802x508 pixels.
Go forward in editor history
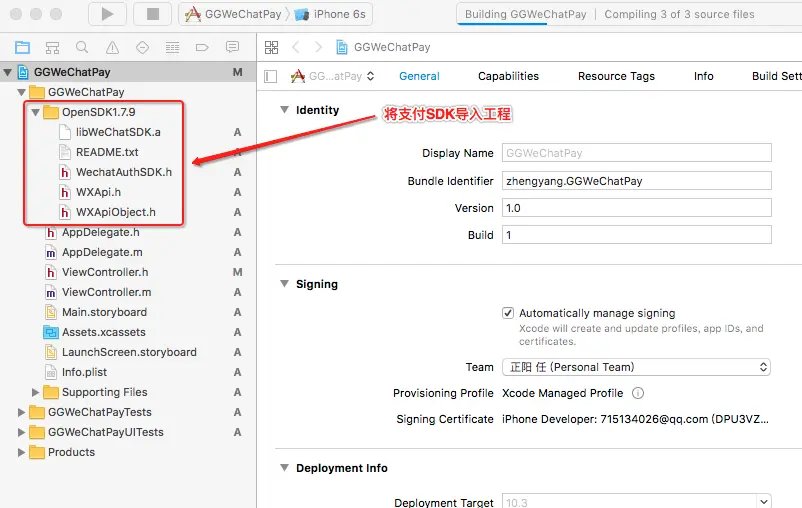318,48
